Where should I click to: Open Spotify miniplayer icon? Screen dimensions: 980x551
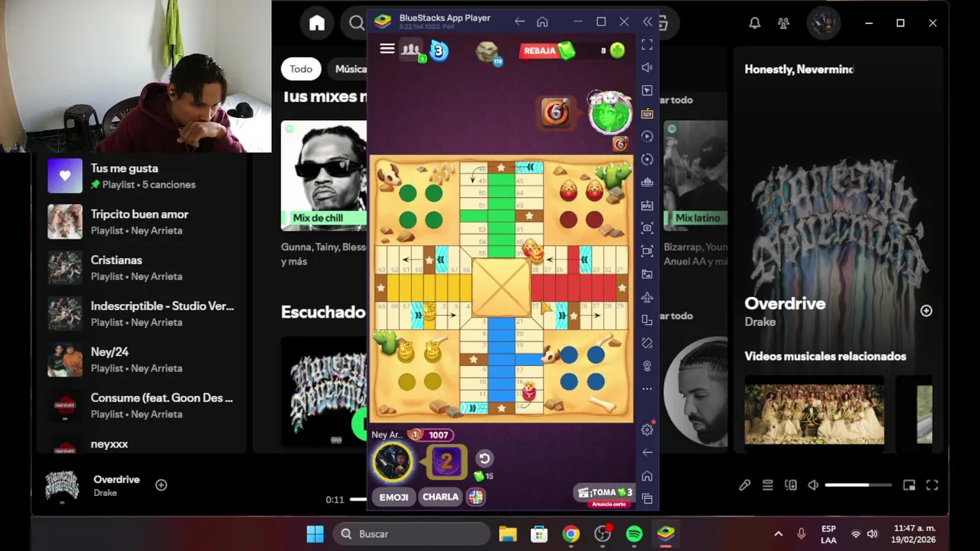click(x=909, y=485)
